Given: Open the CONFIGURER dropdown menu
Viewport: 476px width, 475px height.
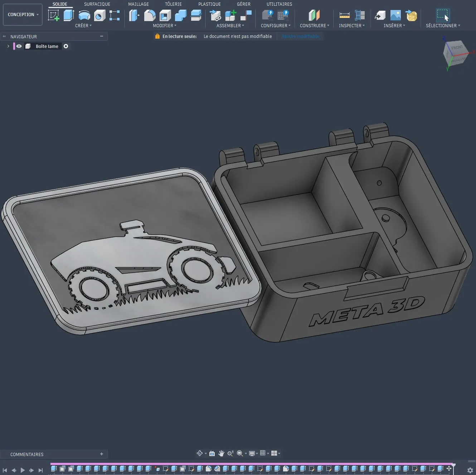Looking at the screenshot, I should click(276, 26).
